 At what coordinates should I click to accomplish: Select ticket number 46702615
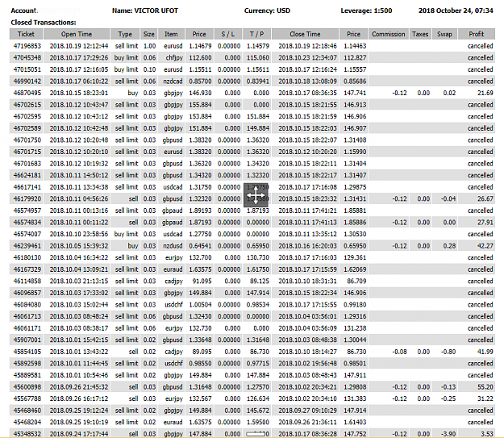coord(27,105)
